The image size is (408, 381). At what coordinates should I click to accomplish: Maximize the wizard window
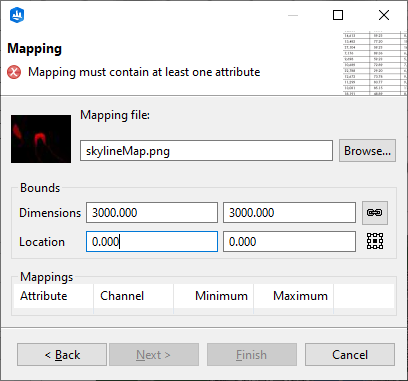(x=338, y=15)
